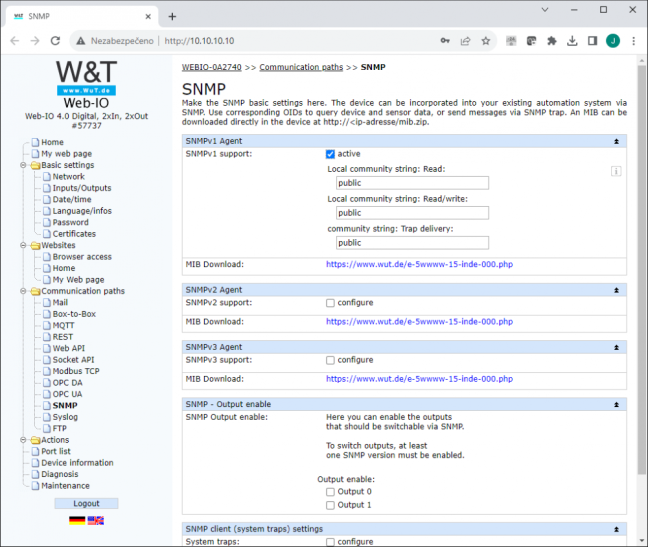Check System traps configure checkbox
648x547 pixels.
[x=330, y=542]
